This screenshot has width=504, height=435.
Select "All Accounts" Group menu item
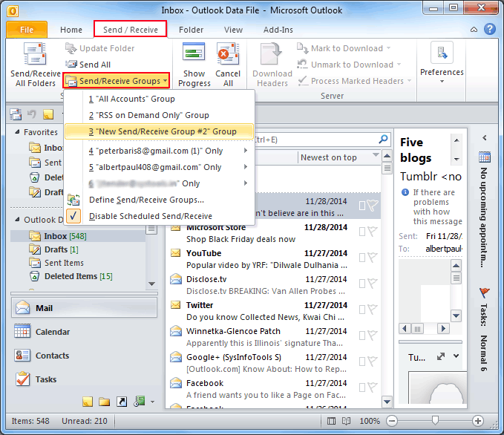point(160,99)
